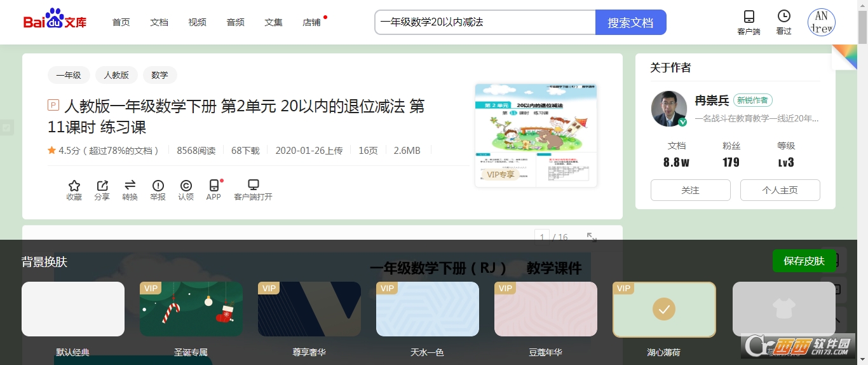Select the checked 湖心薄荷 green skin
Image resolution: width=868 pixels, height=365 pixels.
(664, 309)
